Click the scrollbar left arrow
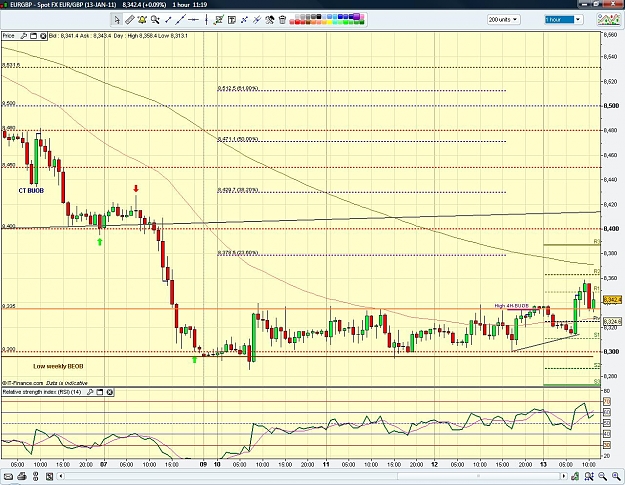Image resolution: width=625 pixels, height=485 pixels. [x=61, y=476]
